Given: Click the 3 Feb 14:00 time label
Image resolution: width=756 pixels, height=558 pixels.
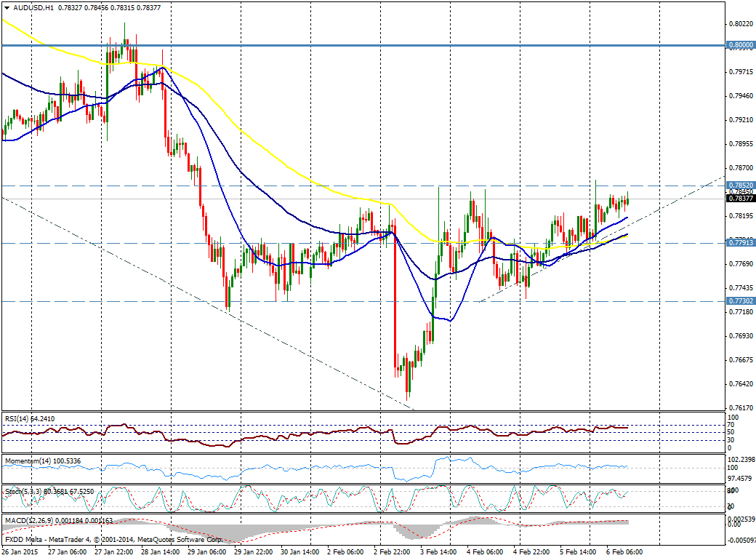Looking at the screenshot, I should click(439, 551).
